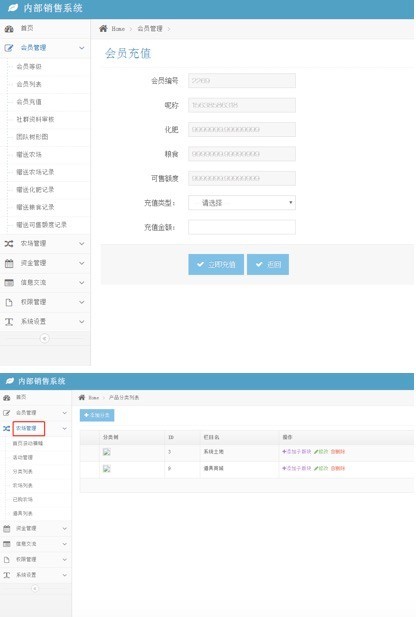
Task: Click the file icon beside 权限管理 on the 会员充值 page
Action: (9, 302)
